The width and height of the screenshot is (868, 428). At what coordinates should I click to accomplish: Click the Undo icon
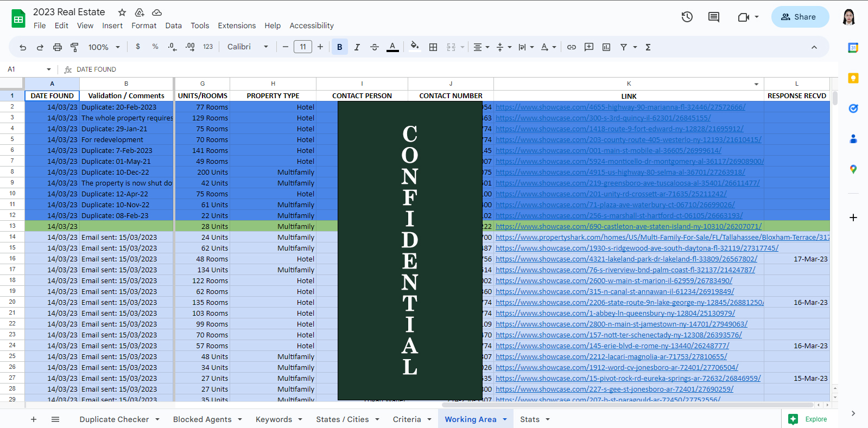tap(23, 47)
